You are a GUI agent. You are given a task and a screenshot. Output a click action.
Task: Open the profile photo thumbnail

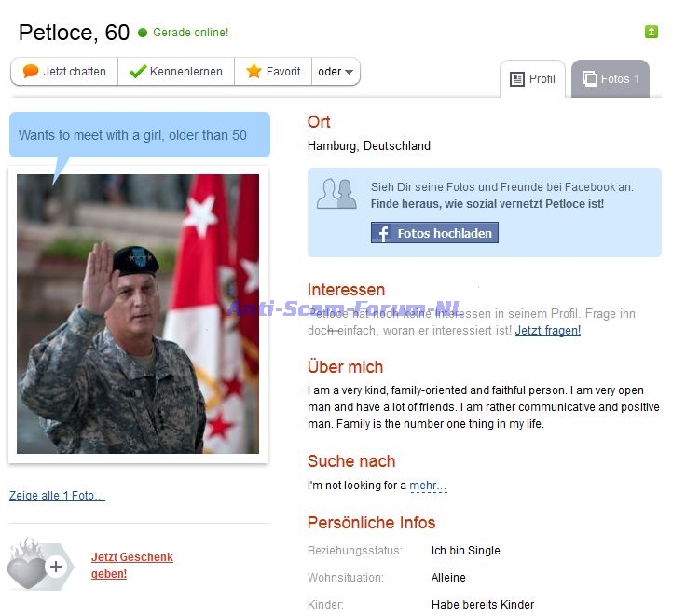point(138,314)
